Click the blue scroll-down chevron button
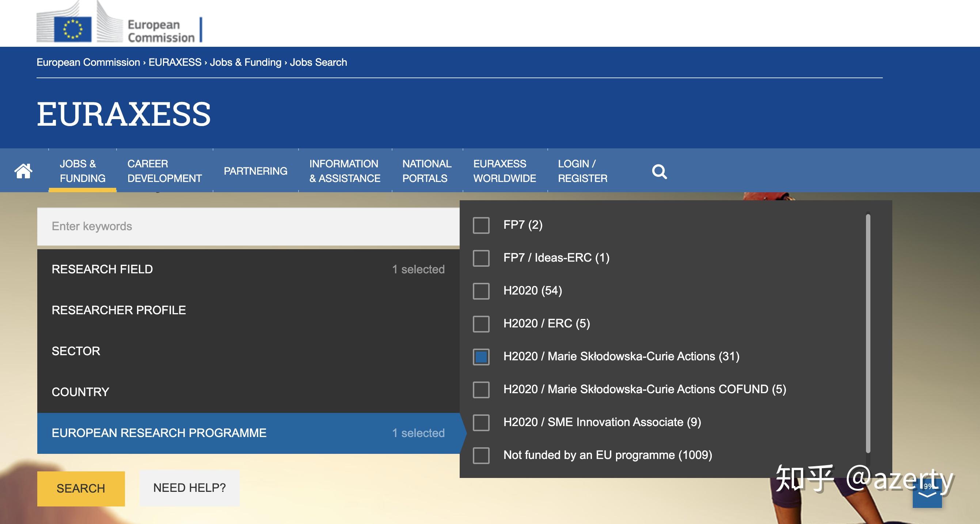This screenshot has width=980, height=524. (927, 494)
